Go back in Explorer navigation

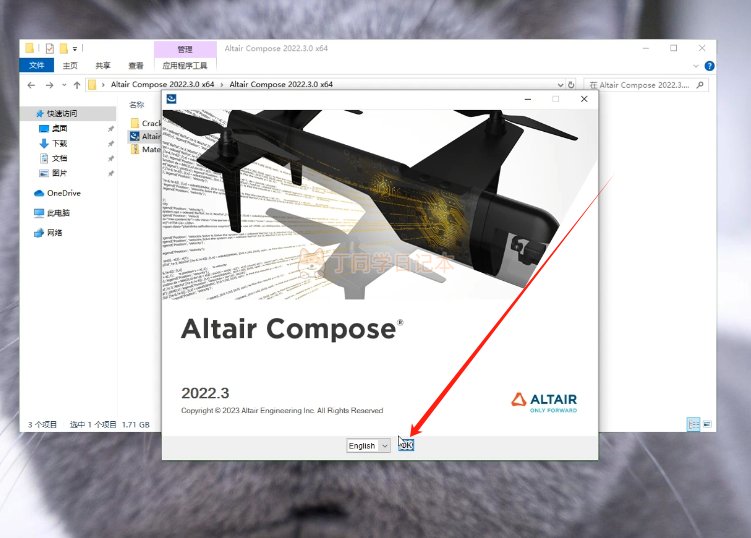tap(31, 85)
